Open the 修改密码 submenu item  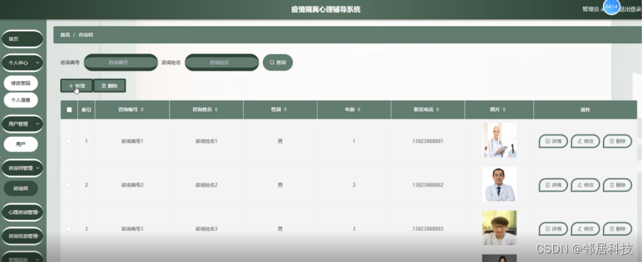(x=21, y=83)
